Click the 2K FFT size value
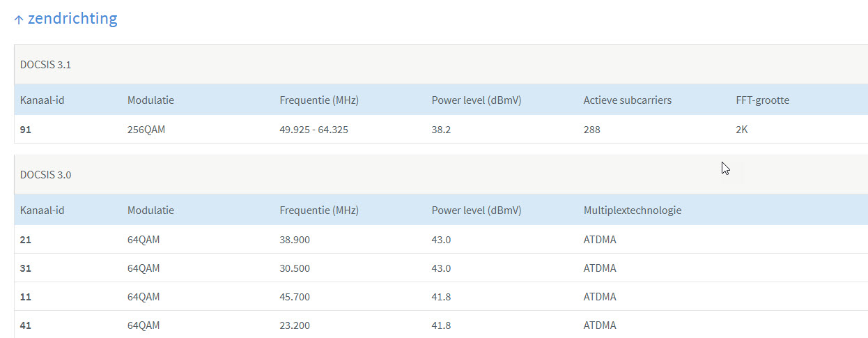This screenshot has width=868, height=338. (x=741, y=130)
